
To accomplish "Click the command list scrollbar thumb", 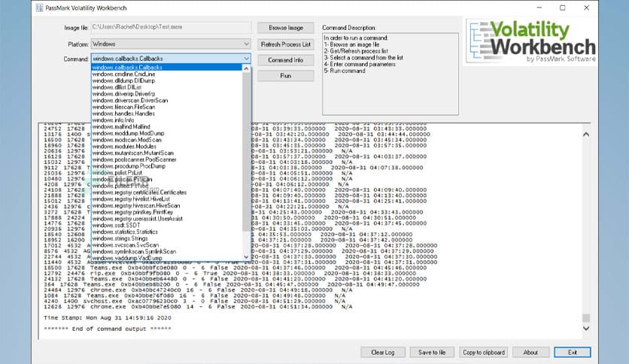I will tap(246, 151).
